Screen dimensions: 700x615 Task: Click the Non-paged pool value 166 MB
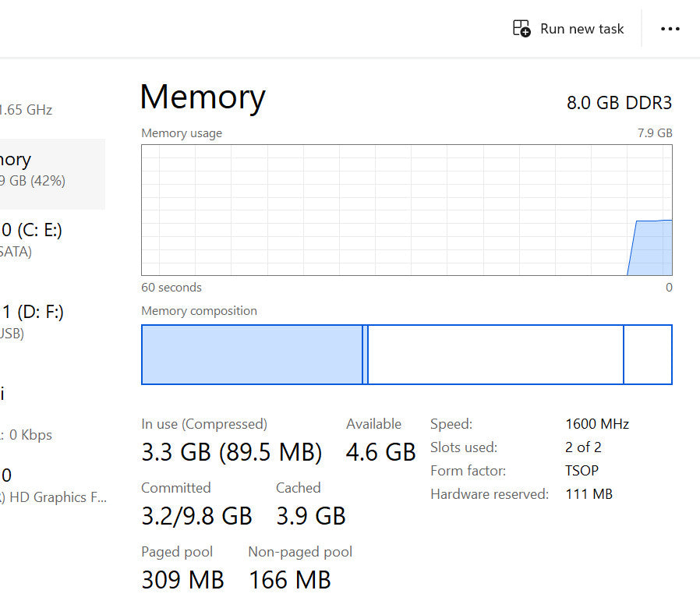click(289, 580)
